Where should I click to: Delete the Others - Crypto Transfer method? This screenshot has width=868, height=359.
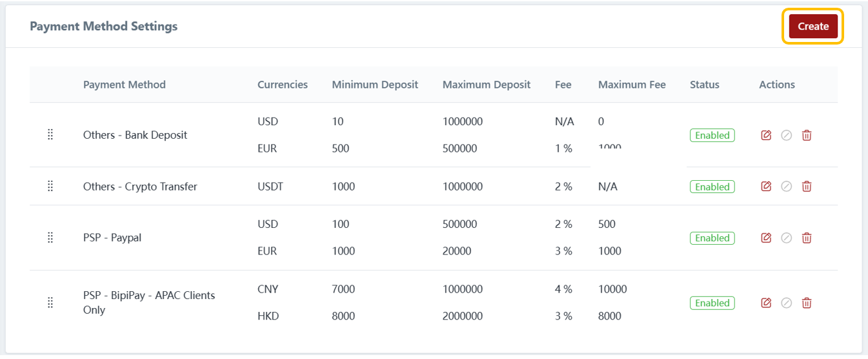click(806, 186)
